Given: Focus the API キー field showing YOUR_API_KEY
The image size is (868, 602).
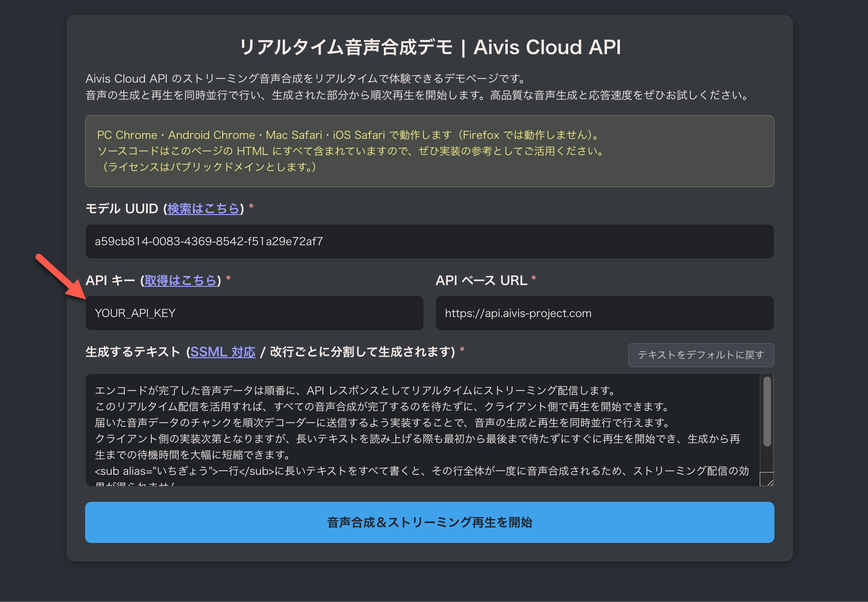Looking at the screenshot, I should click(254, 313).
